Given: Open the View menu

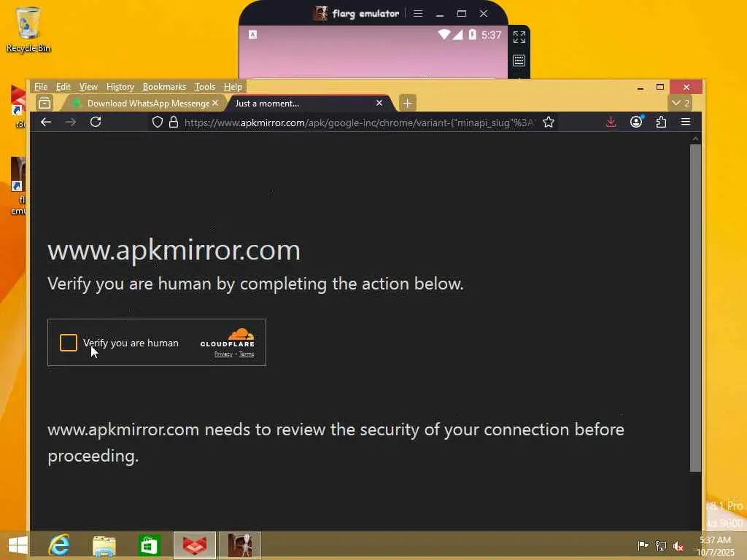Looking at the screenshot, I should pos(88,87).
